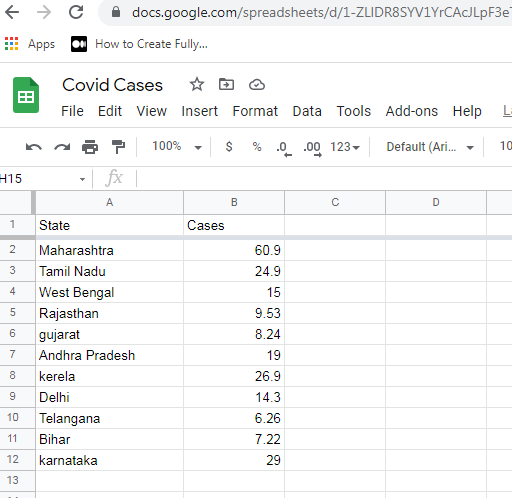Viewport: 512px width, 498px height.
Task: Move document to a folder
Action: click(x=226, y=84)
